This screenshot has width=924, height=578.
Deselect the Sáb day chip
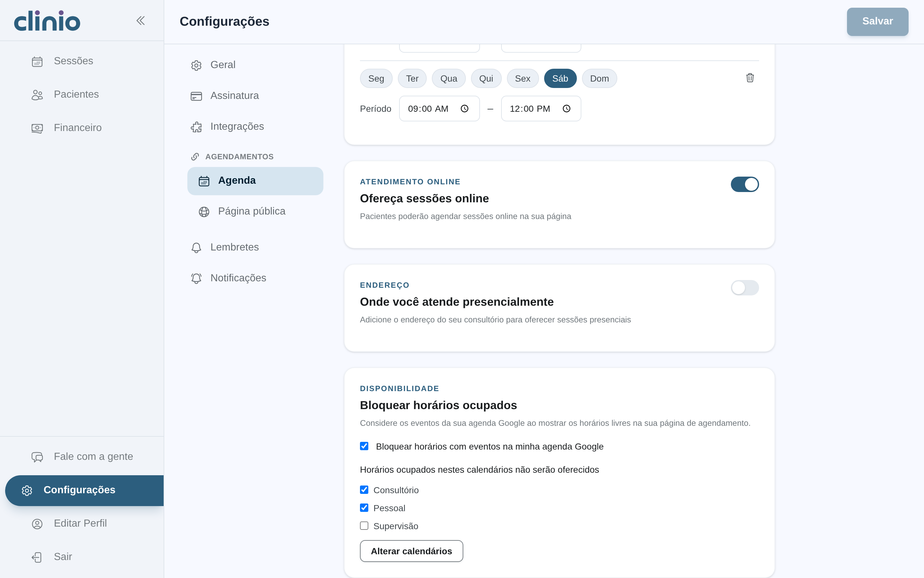coord(560,78)
